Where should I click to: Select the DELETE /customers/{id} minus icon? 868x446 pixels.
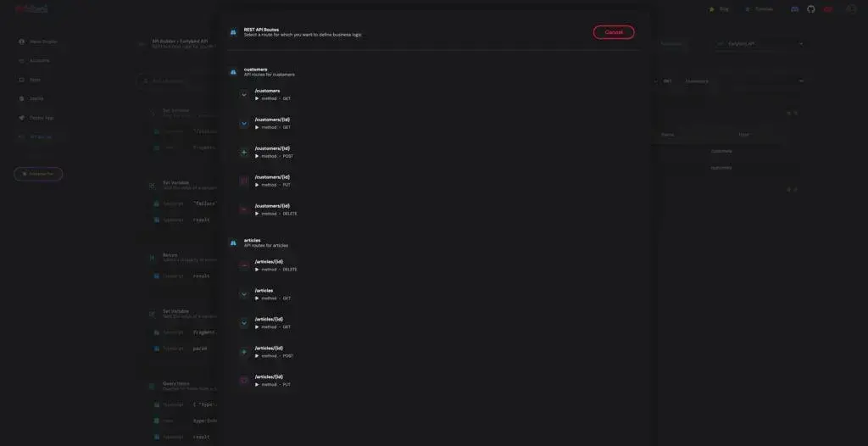click(243, 210)
